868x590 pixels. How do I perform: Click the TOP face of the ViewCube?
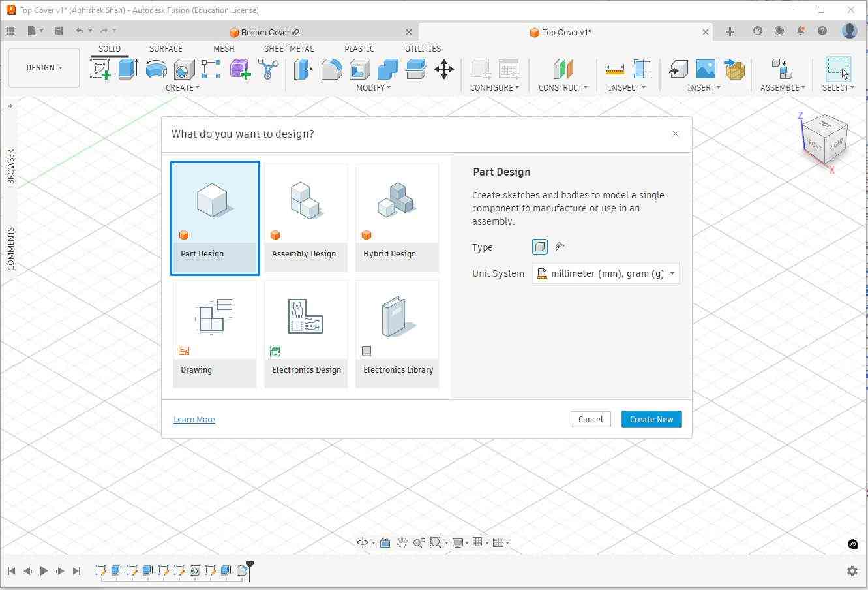pos(825,125)
